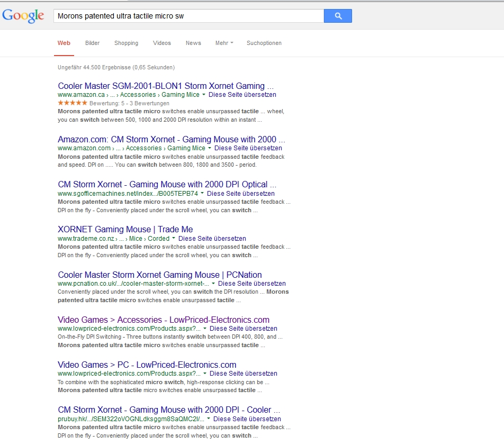Open Cooler Master SGM-2001-BLON1 Storm Xornet result

(166, 86)
